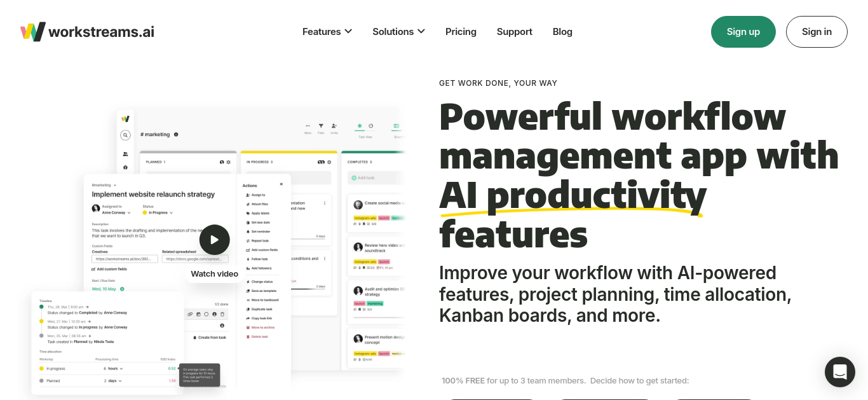Choose Delete task action
This screenshot has width=868, height=400.
(x=257, y=336)
